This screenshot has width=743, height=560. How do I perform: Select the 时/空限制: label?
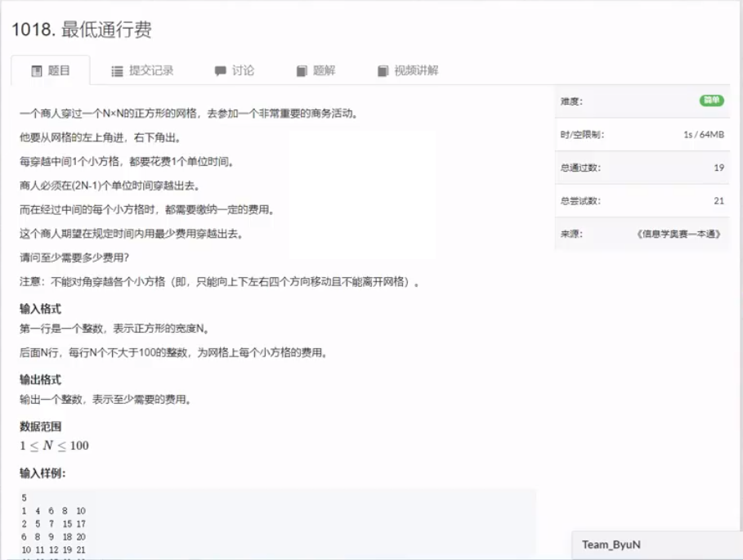pyautogui.click(x=582, y=135)
